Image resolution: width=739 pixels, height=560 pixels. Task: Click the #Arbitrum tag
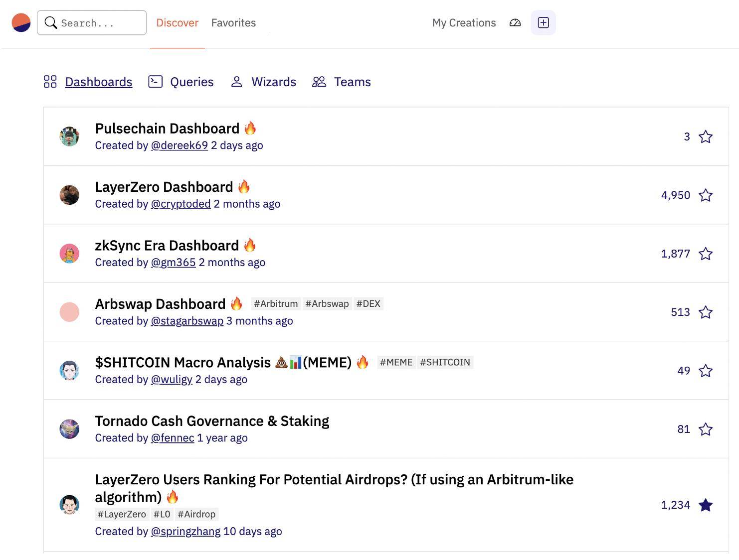pos(276,304)
